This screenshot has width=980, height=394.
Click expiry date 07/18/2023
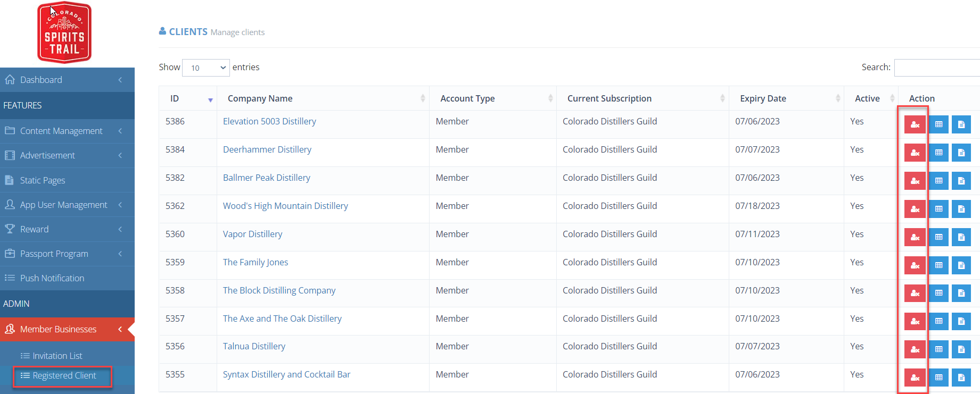coord(757,206)
